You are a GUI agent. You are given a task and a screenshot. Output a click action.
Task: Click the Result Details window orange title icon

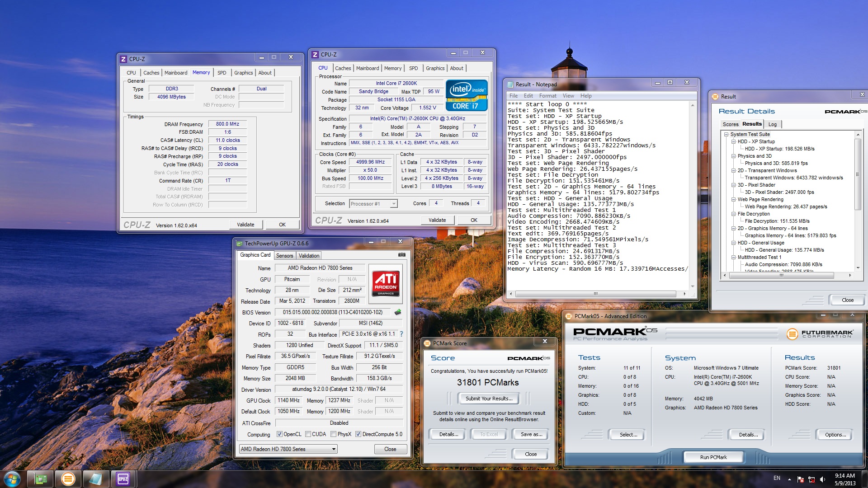point(715,97)
